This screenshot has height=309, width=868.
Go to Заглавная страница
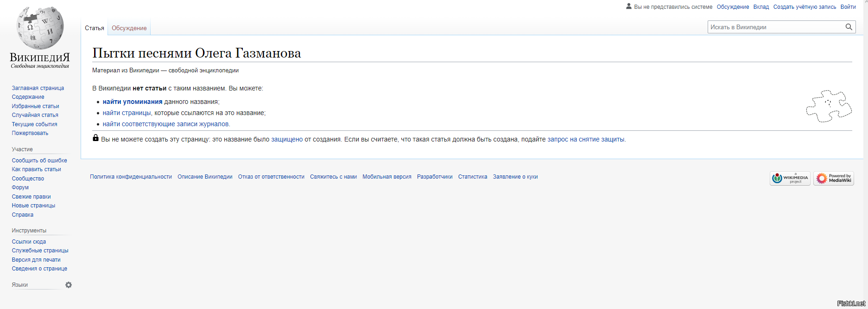[x=38, y=88]
